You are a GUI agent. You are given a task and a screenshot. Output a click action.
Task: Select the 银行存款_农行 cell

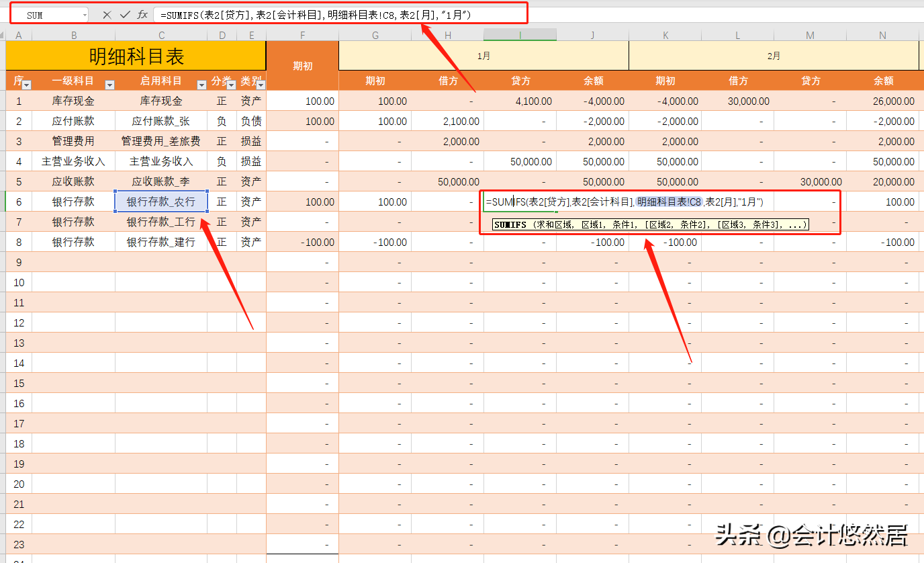161,202
